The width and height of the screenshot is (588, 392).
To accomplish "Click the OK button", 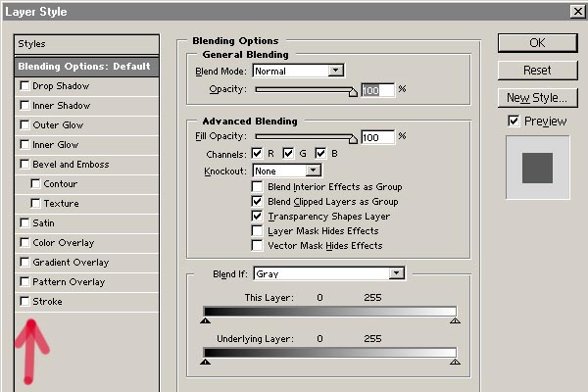I will tap(537, 43).
